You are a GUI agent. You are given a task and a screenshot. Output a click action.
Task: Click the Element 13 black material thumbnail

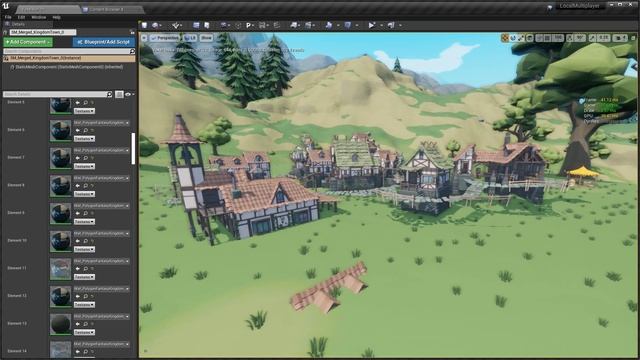[60, 324]
